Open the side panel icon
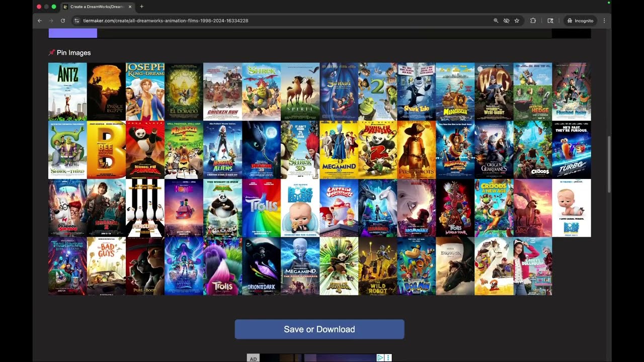The width and height of the screenshot is (644, 362). tap(550, 21)
